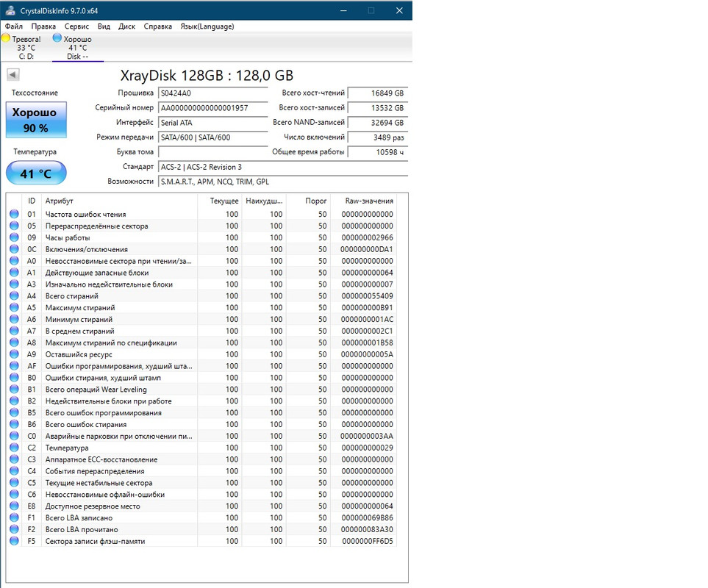Open the Язык(Language) menu

(x=207, y=26)
